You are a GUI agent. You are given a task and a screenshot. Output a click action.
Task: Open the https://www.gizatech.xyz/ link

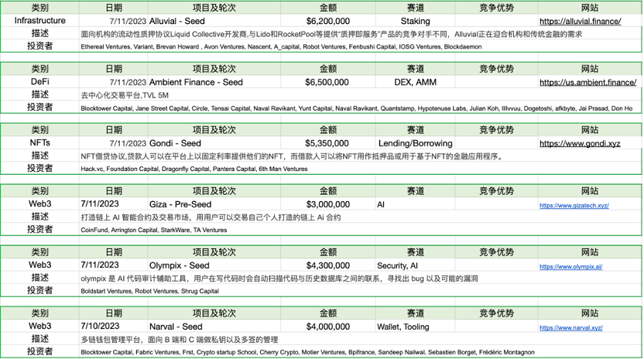click(x=574, y=205)
